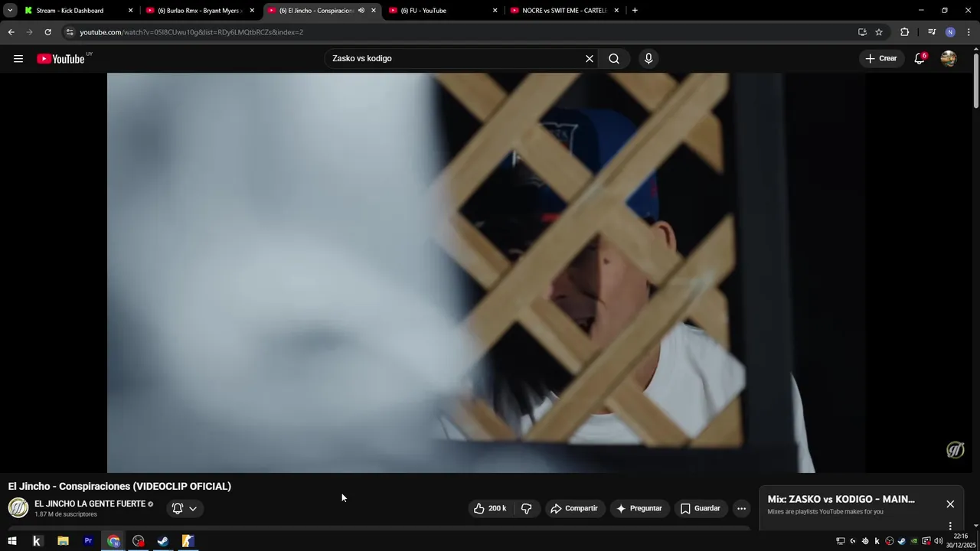Open Chrome three-dot menu
The height and width of the screenshot is (551, 980).
tap(969, 32)
